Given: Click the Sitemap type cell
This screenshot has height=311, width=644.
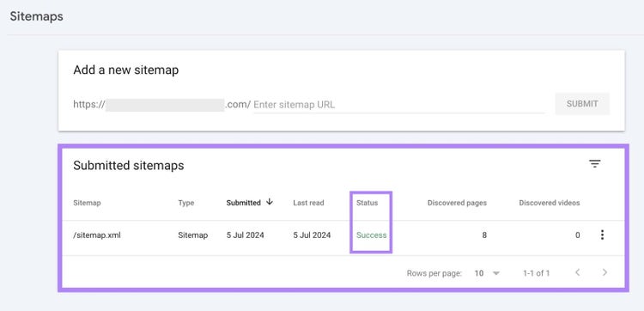Looking at the screenshot, I should 193,235.
